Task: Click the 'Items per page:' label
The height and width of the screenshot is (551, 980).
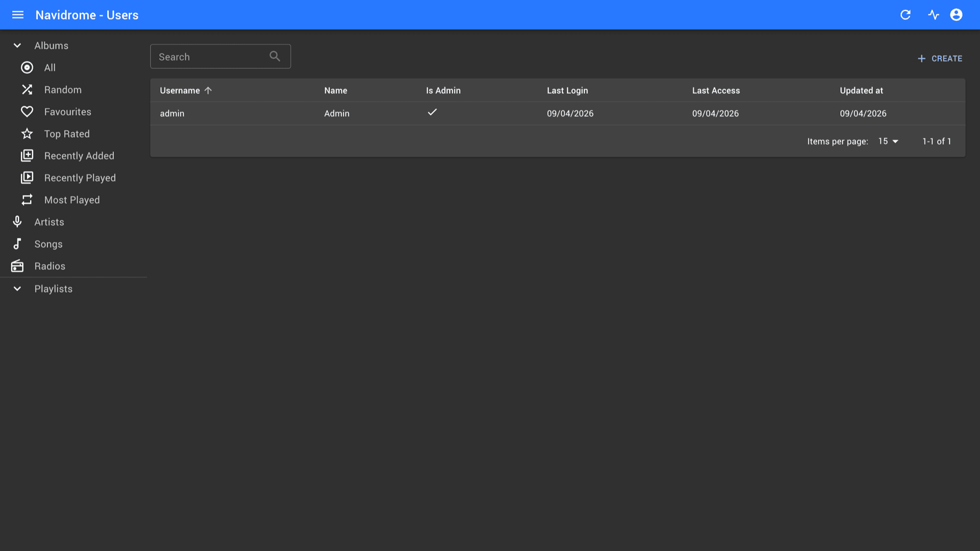Action: 838,141
